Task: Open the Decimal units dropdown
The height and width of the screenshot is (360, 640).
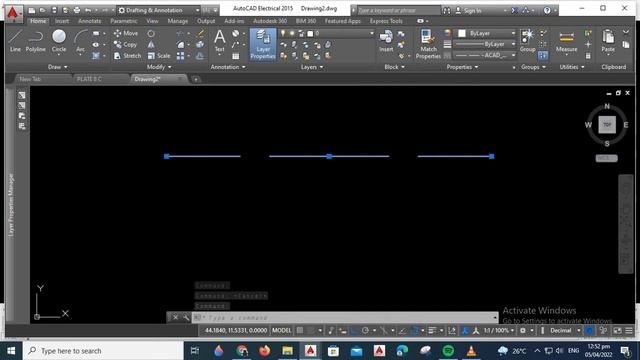Action: 565,331
